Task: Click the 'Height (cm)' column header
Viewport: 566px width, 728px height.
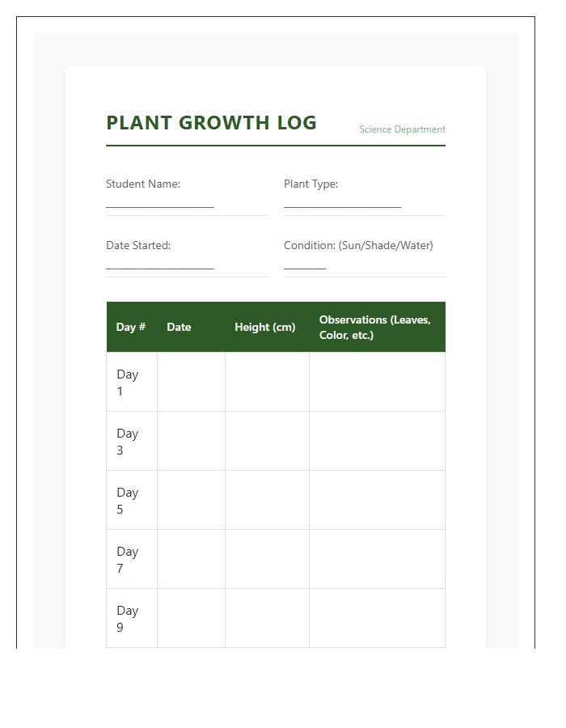Action: click(267, 327)
